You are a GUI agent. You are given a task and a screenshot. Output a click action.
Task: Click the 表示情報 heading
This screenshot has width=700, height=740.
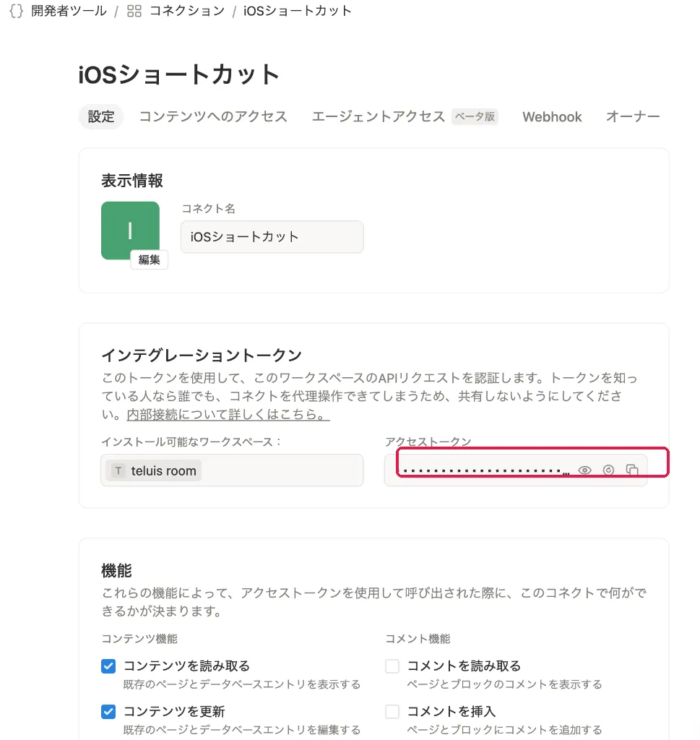coord(132,181)
